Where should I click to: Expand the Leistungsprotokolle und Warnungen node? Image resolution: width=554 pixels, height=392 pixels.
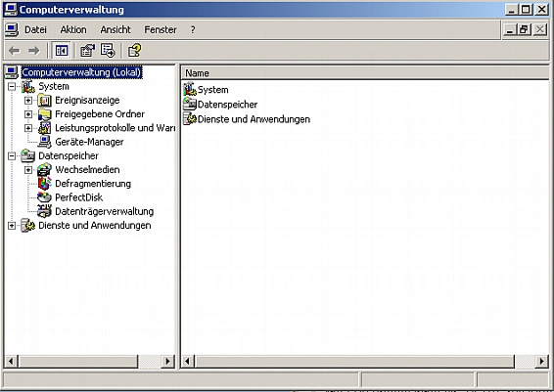(28, 128)
